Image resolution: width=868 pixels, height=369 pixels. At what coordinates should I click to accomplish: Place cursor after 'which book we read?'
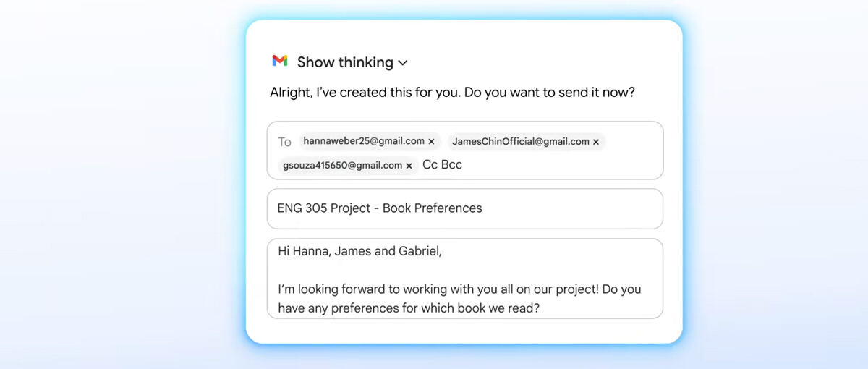click(541, 307)
